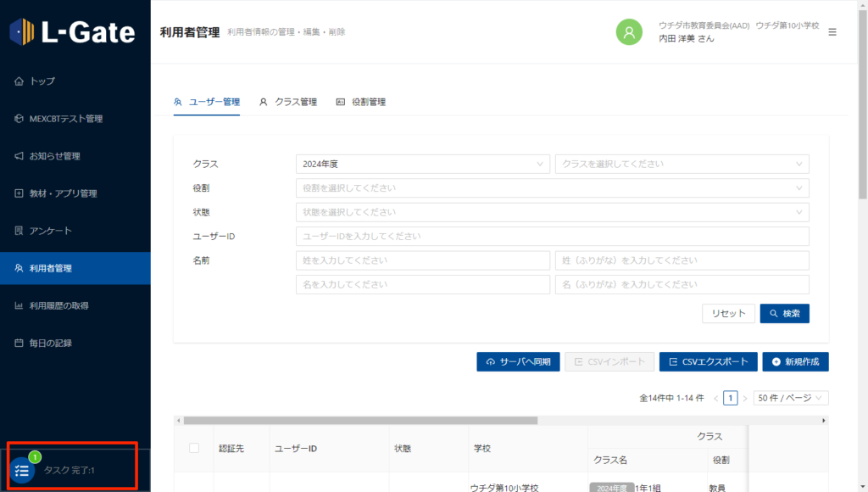Viewport: 868px width, 492px height.
Task: Switch to the クラス管理 tab
Action: pyautogui.click(x=288, y=102)
